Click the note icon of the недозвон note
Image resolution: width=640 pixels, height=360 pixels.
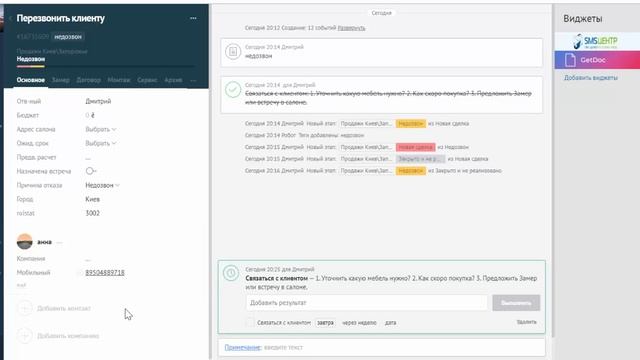pos(233,52)
